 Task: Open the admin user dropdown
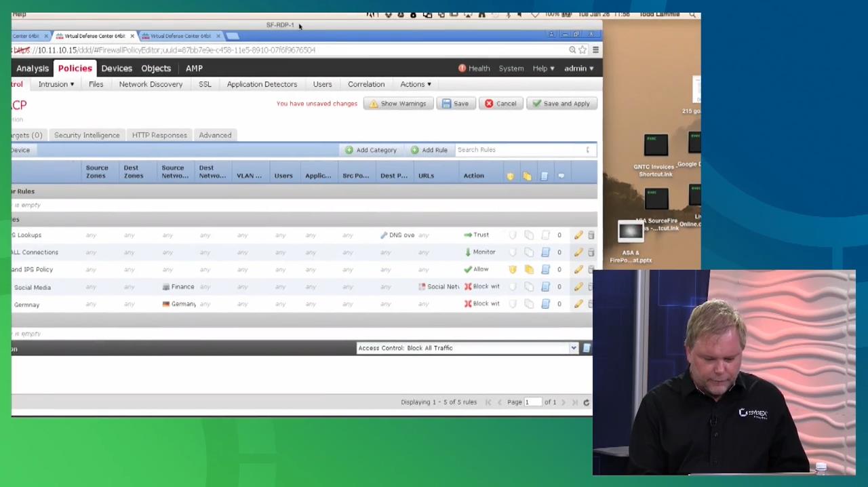[578, 69]
